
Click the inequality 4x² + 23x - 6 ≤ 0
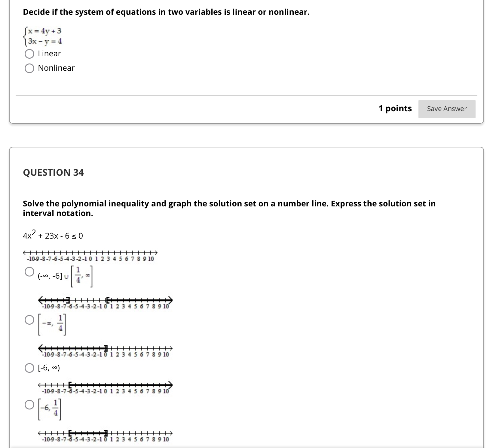tap(53, 235)
